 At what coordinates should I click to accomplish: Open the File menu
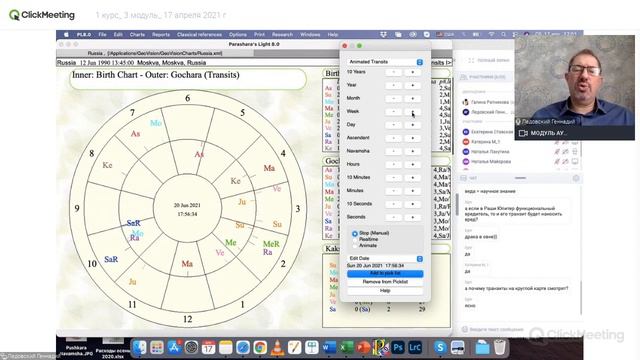tap(102, 35)
